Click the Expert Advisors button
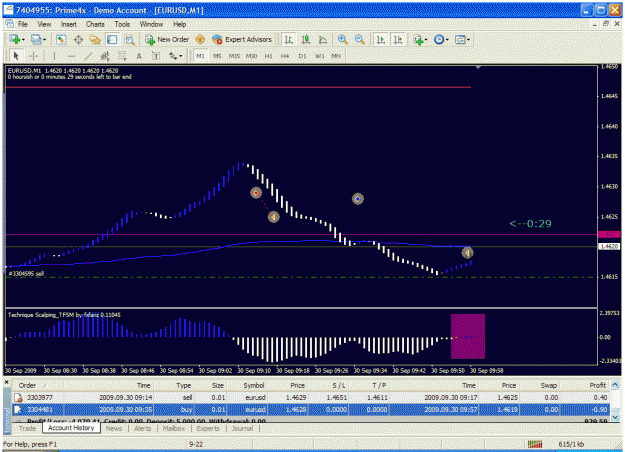 [242, 39]
